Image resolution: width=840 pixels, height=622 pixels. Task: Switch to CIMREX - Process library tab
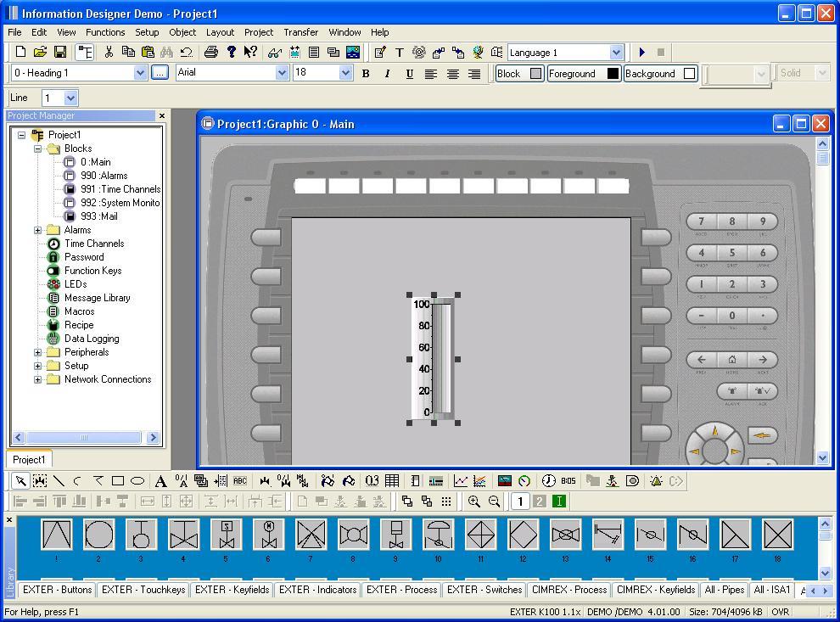click(569, 589)
